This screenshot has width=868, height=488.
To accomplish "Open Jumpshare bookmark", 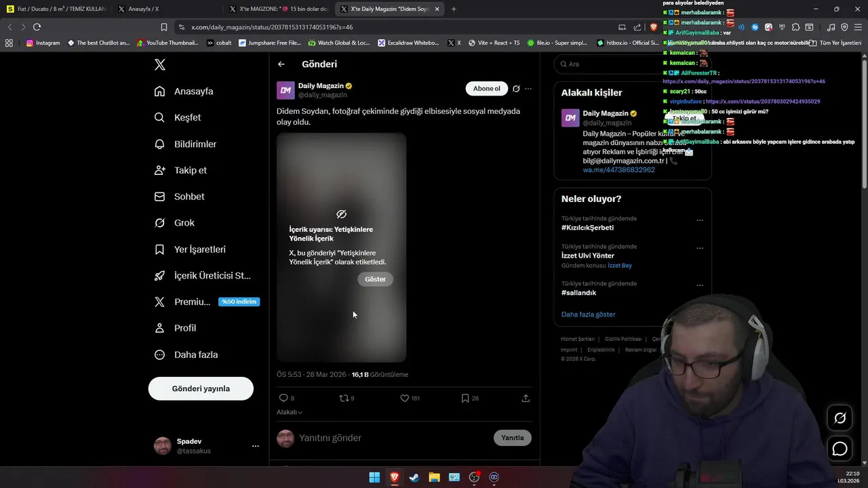I will (269, 43).
